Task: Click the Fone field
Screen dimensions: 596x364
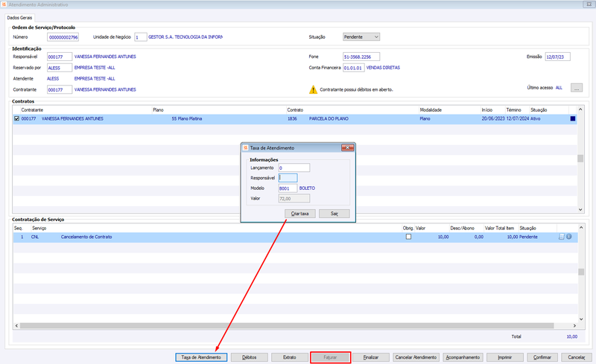Action: (361, 57)
